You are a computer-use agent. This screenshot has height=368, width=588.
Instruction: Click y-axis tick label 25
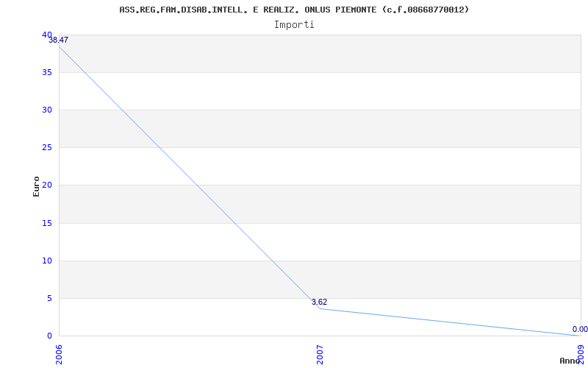point(47,148)
